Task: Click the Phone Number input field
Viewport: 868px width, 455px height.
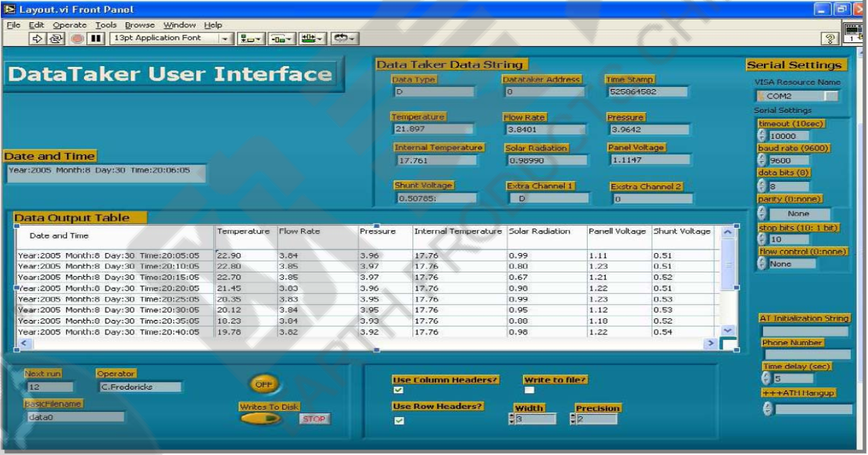Action: (807, 354)
